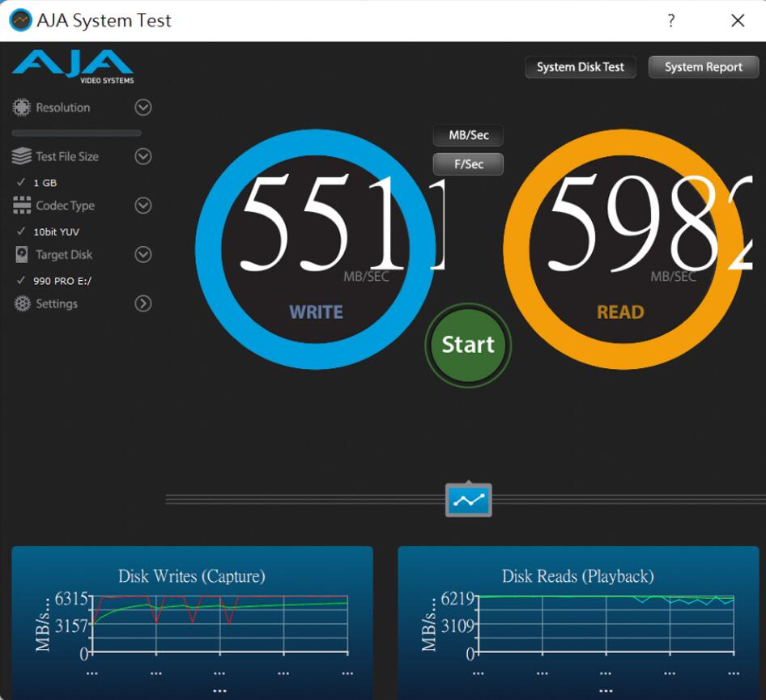Click the AJA System Test title bar icon
Viewport: 766px width, 700px height.
[x=20, y=20]
